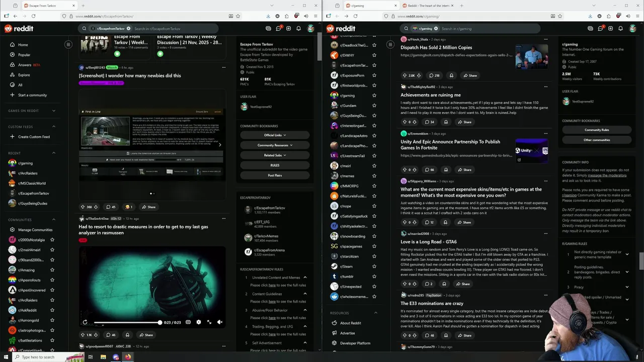The image size is (644, 362).
Task: Favorite r/2000sNostalgia with its star
Action: point(52,240)
